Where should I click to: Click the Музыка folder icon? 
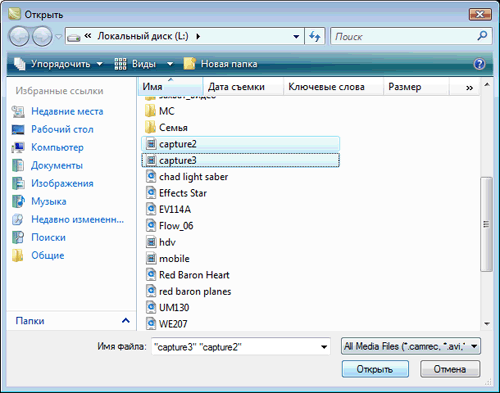click(x=18, y=201)
